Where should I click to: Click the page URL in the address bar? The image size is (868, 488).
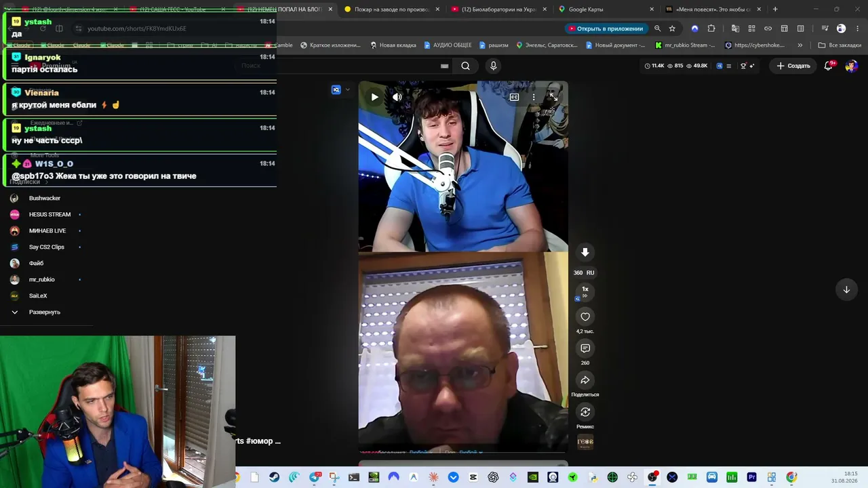(136, 28)
